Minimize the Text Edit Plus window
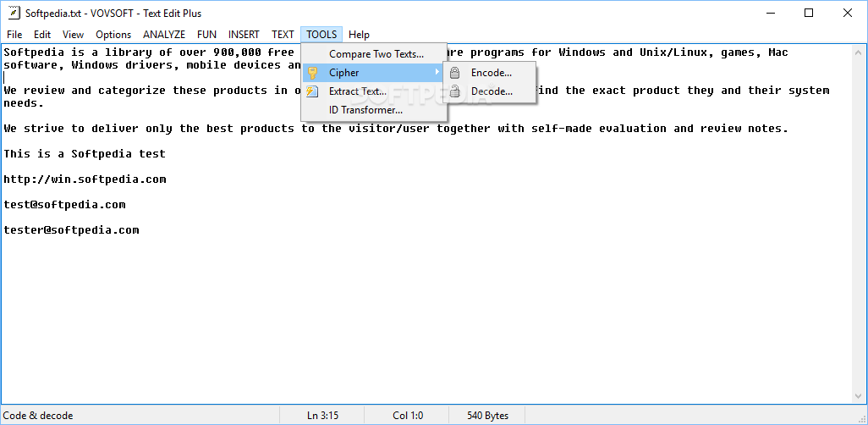Screen dimensions: 868x425 (771, 14)
